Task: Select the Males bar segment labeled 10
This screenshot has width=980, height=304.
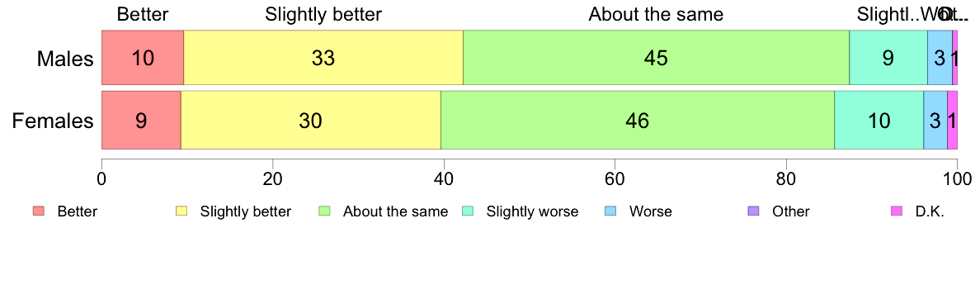Action: 143,58
